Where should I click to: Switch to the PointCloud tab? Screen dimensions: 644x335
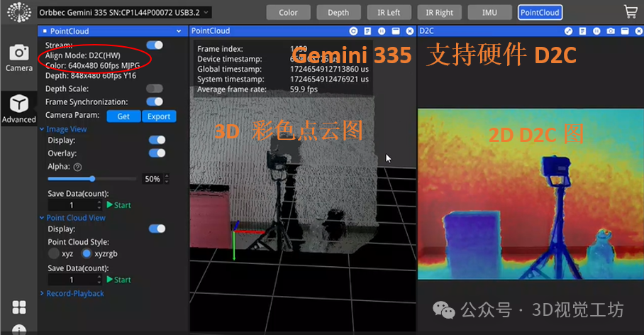[x=540, y=12]
